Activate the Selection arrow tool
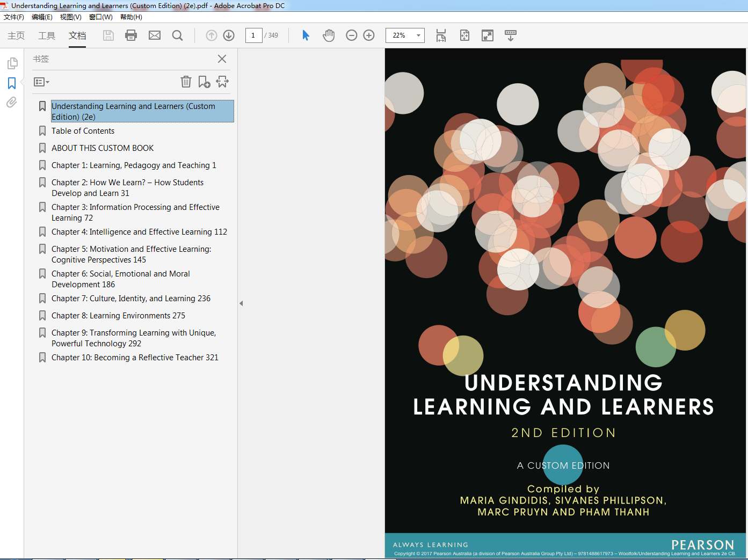This screenshot has width=748, height=560. click(306, 35)
